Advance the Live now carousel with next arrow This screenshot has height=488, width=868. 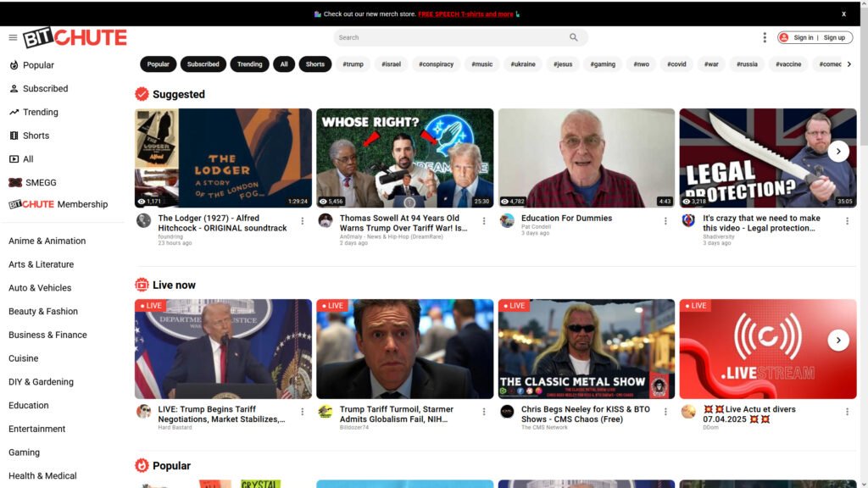(838, 341)
